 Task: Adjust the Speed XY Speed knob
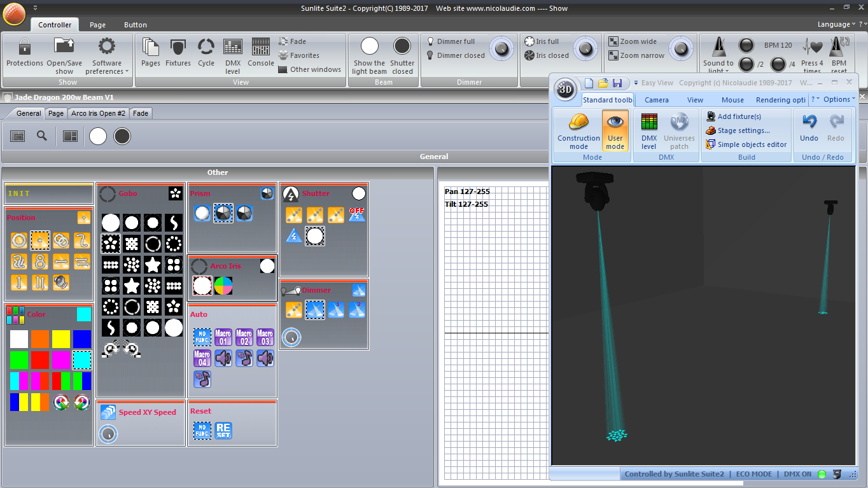108,434
